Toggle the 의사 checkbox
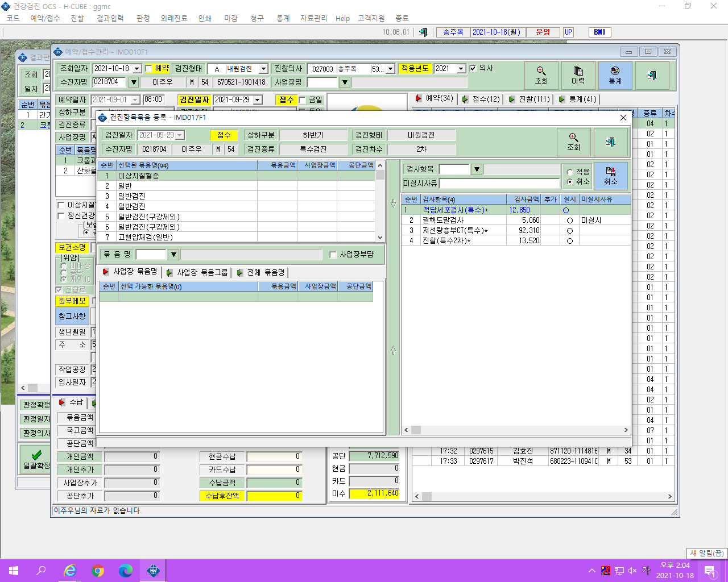 (x=473, y=69)
